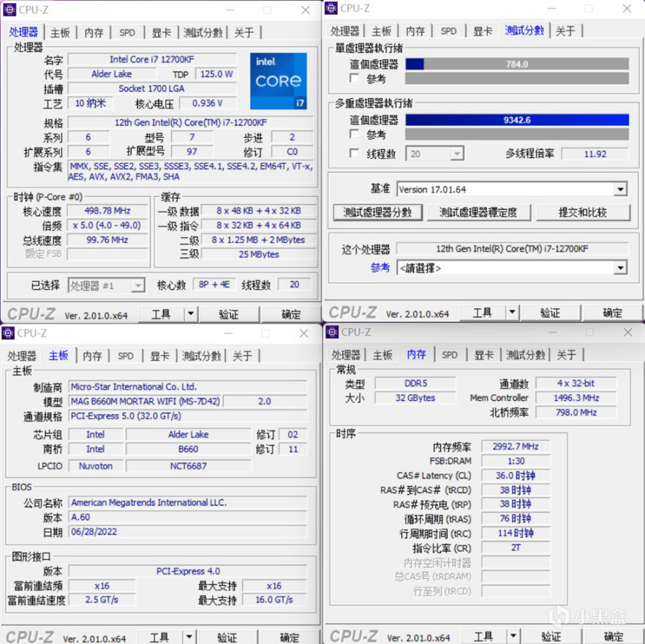Image resolution: width=645 pixels, height=644 pixels.
Task: Click the 模型 field MAG B660M MORTAR WIFI
Action: click(x=146, y=401)
